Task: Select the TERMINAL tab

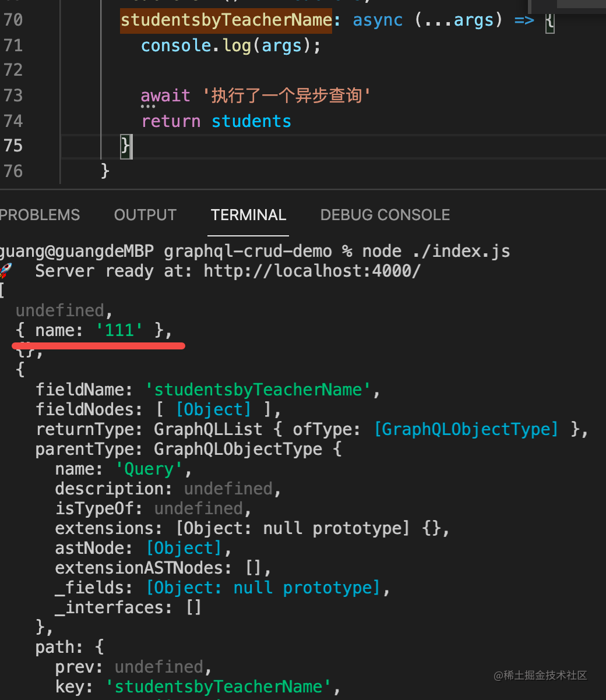Action: (248, 215)
